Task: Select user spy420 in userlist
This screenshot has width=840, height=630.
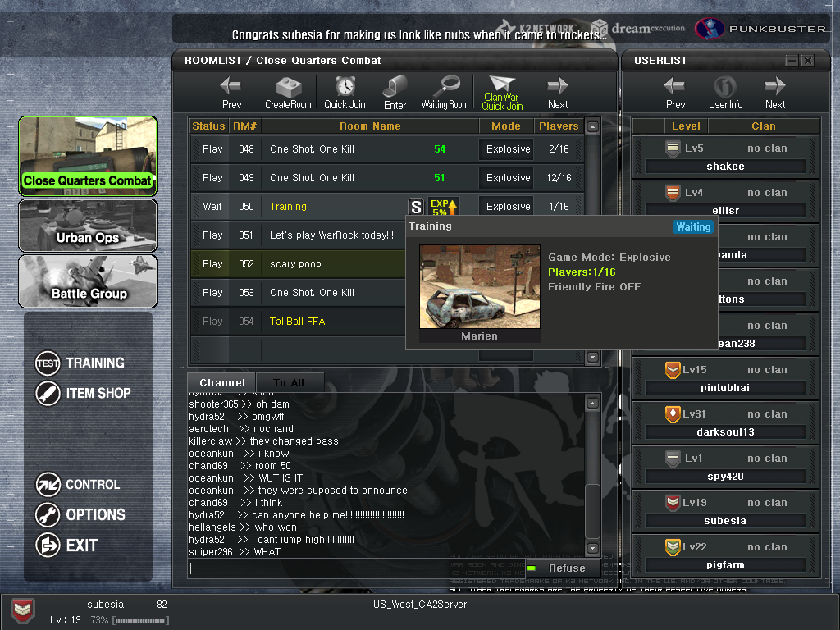Action: [x=725, y=467]
